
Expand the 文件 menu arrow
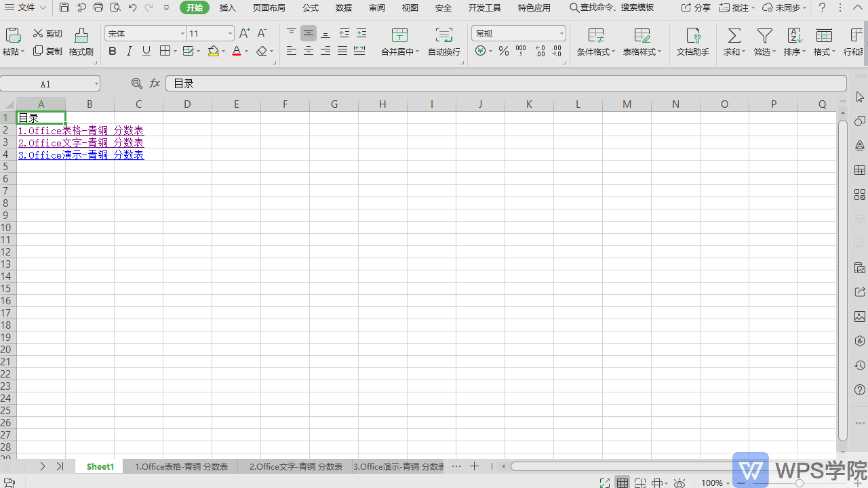point(43,7)
